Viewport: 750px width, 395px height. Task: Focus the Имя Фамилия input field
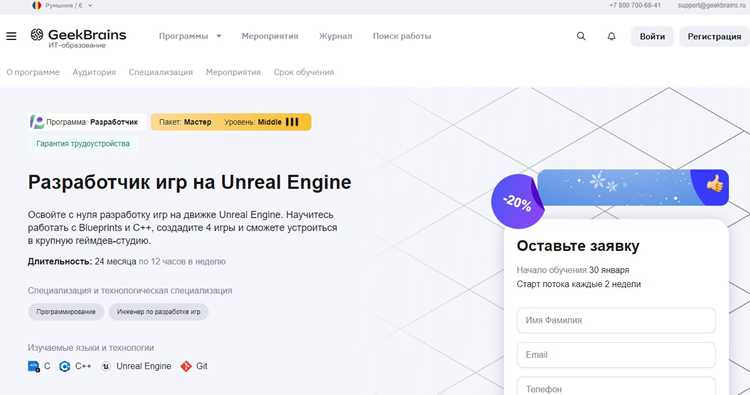[616, 320]
